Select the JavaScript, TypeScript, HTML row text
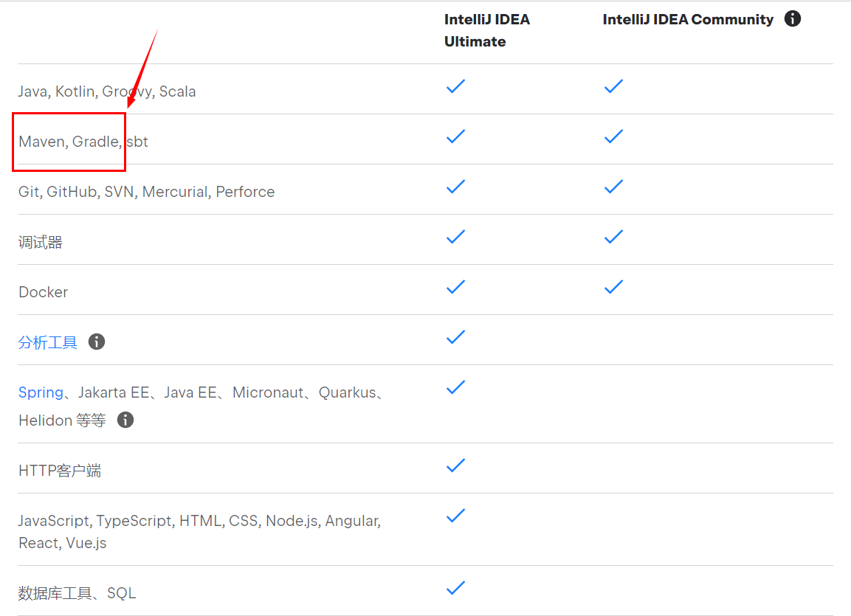This screenshot has width=851, height=616. pos(200,531)
